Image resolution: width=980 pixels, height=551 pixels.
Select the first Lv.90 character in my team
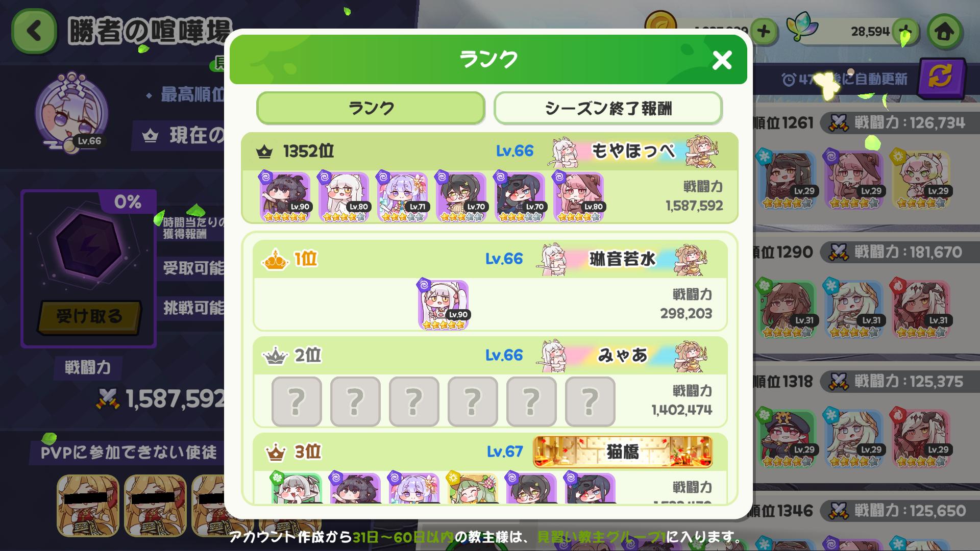285,197
